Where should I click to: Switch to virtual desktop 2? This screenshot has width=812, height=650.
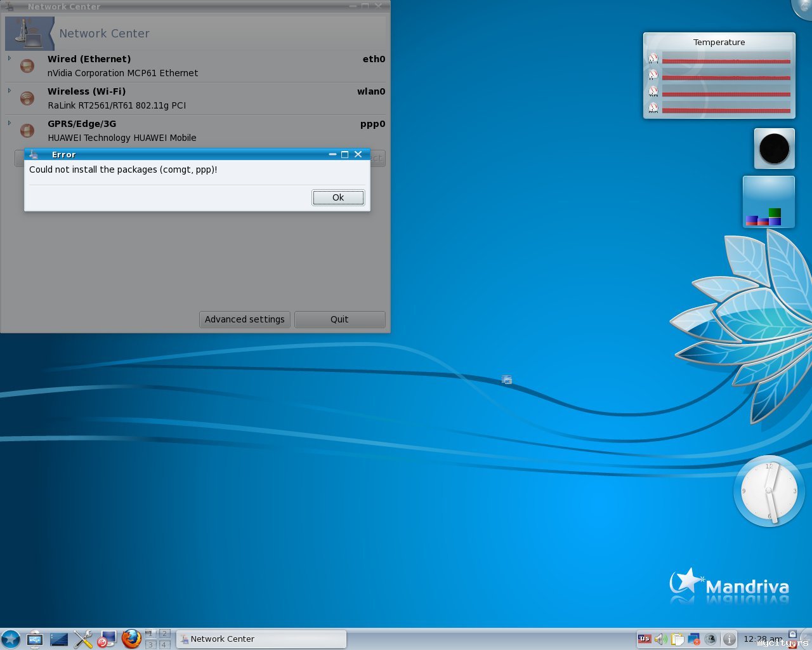tap(164, 633)
